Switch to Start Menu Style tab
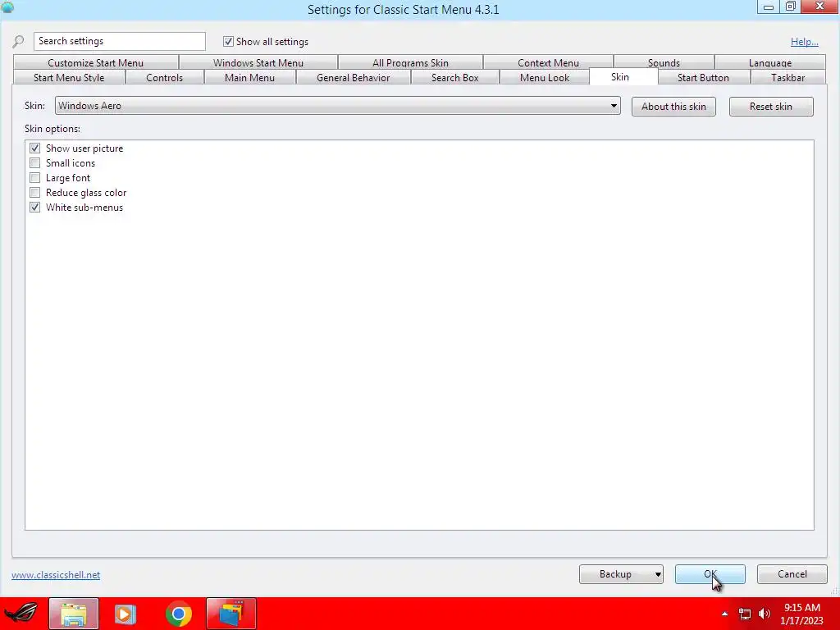This screenshot has height=630, width=840. point(69,78)
